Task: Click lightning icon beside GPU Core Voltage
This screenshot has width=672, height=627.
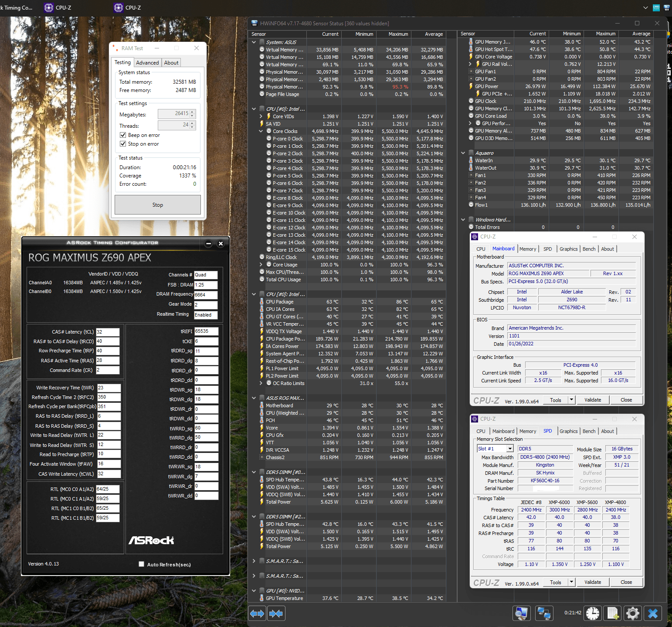Action: pos(471,57)
